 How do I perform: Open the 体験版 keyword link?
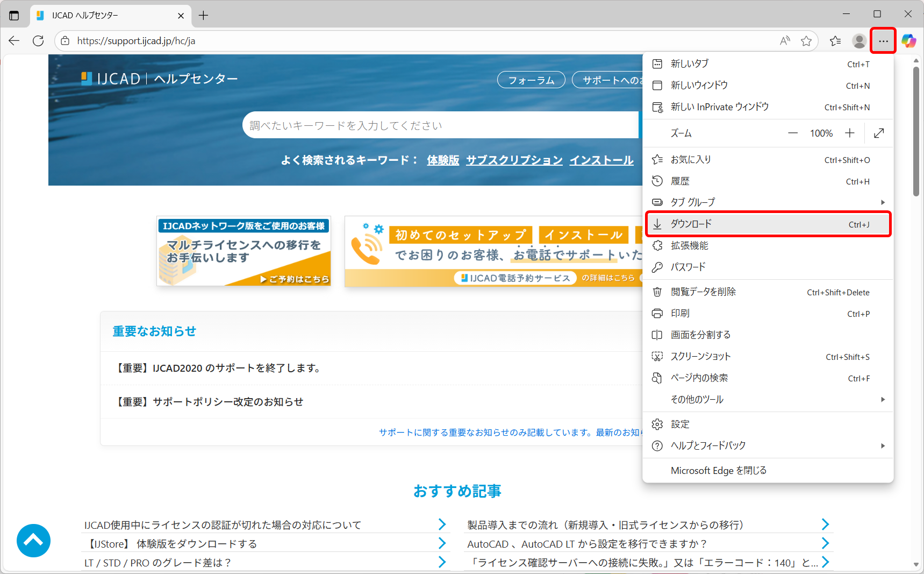point(442,160)
